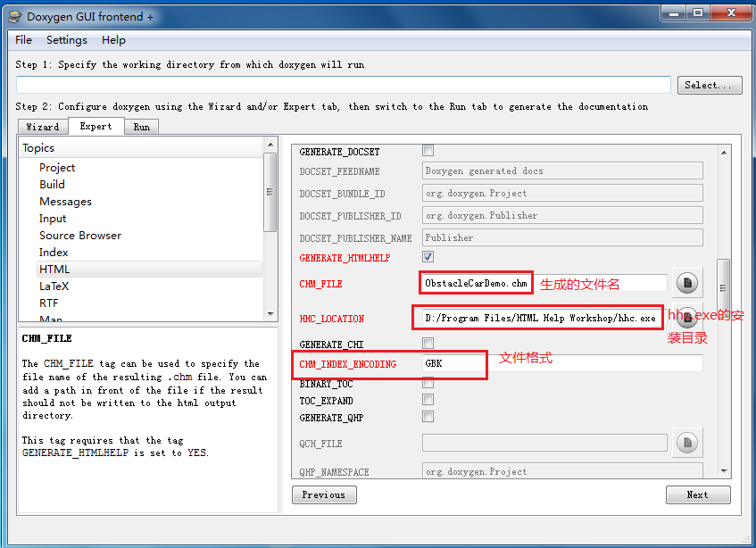
Task: Click the bold CHM_FILE help heading
Action: pos(46,338)
